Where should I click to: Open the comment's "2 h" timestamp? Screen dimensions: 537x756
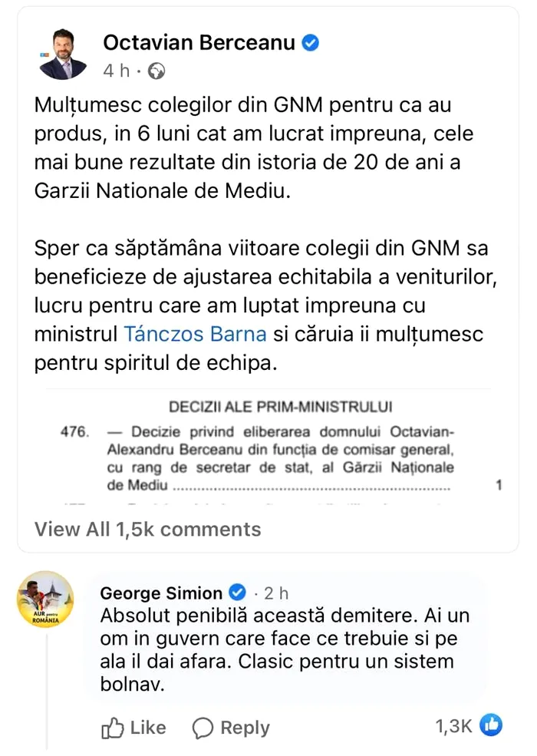coord(276,593)
